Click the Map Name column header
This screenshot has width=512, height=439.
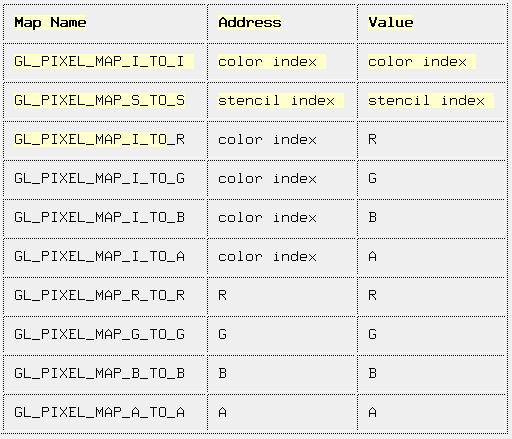(x=50, y=23)
